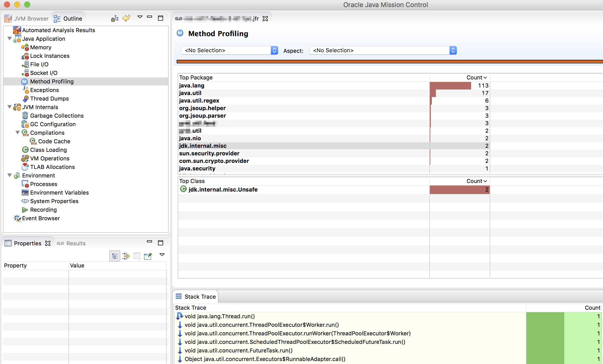Switch to the JVM Browser tab
Screen dimensions: 603x364
click(27, 19)
